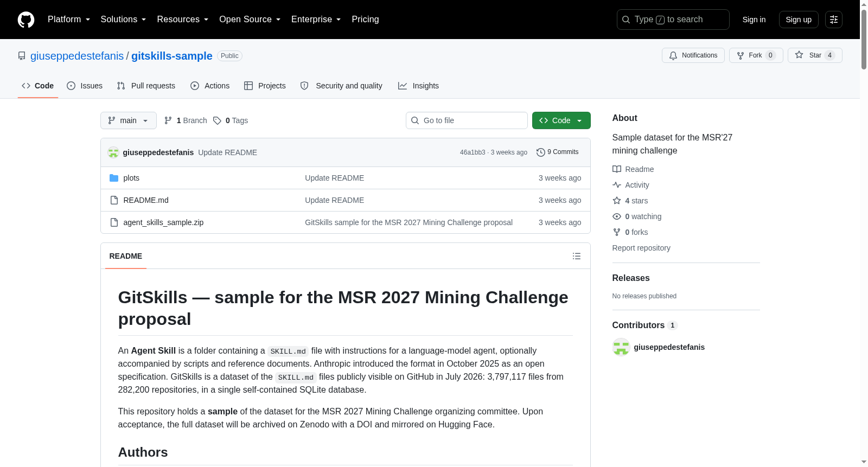Click the pulse icon next to Activity
The image size is (868, 467).
tap(617, 185)
